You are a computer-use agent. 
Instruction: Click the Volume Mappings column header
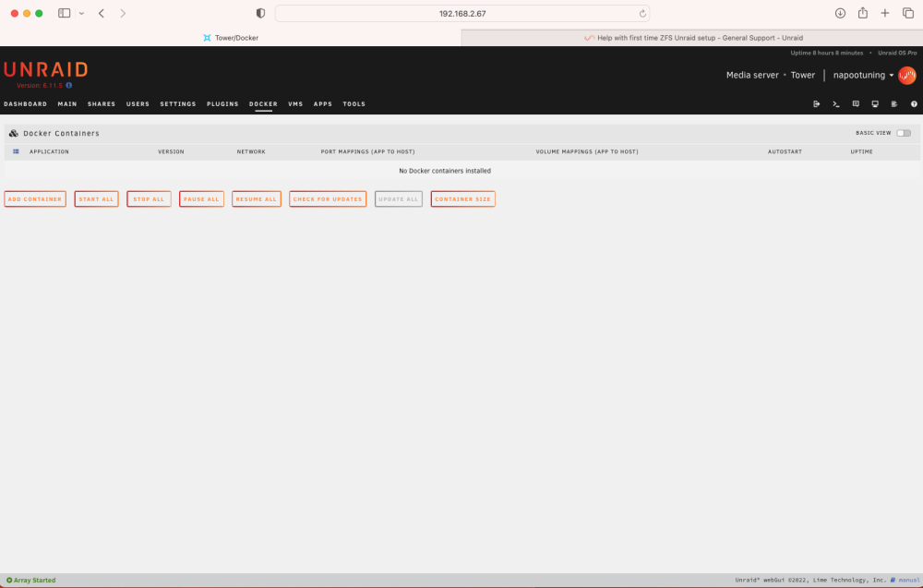[587, 152]
